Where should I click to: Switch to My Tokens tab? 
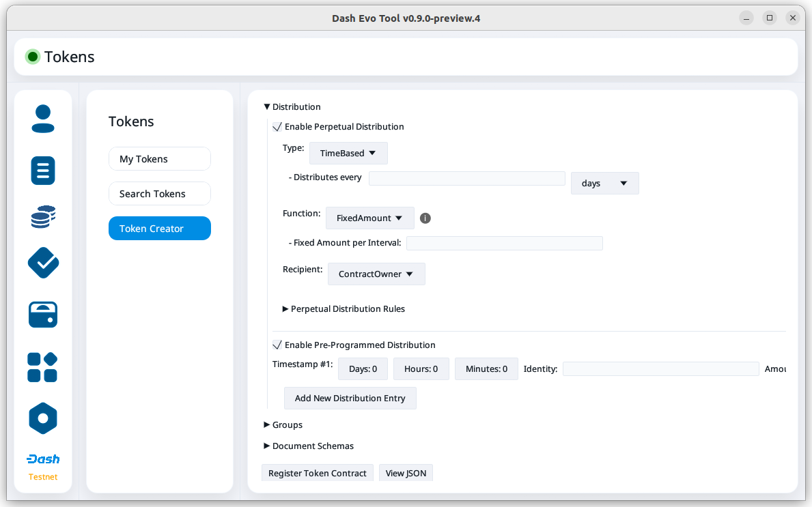[159, 159]
